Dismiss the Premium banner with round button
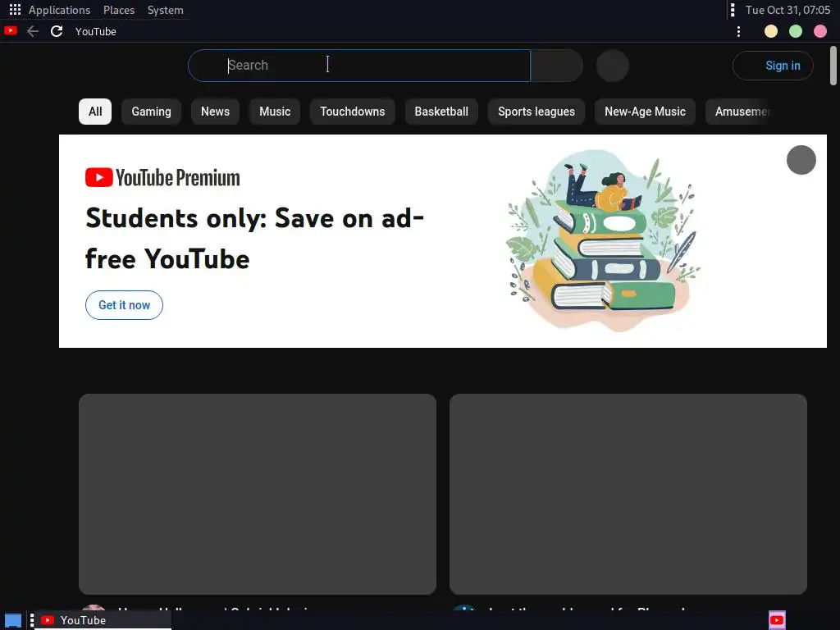This screenshot has height=630, width=840. [801, 160]
